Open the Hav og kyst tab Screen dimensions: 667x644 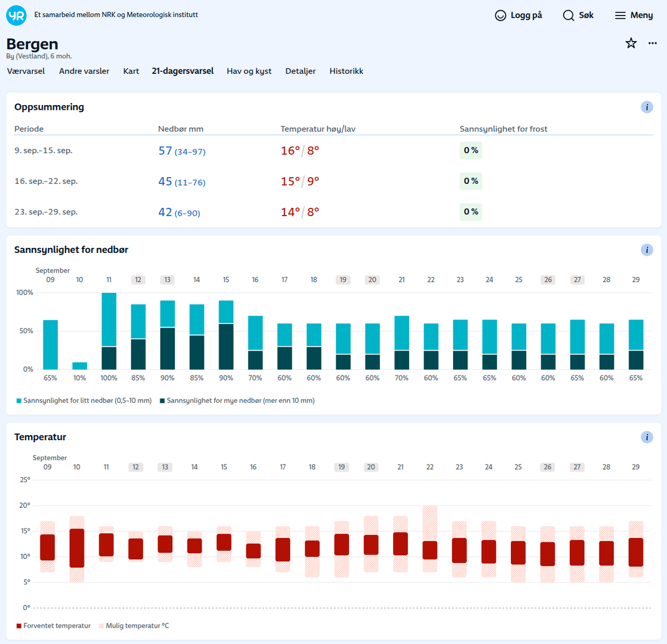(x=249, y=71)
